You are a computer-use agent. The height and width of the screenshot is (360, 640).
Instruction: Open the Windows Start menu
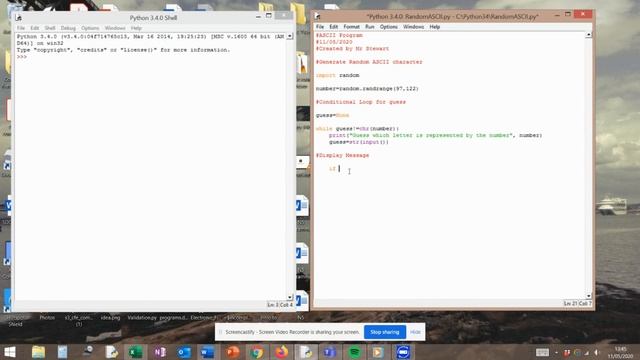coord(9,352)
